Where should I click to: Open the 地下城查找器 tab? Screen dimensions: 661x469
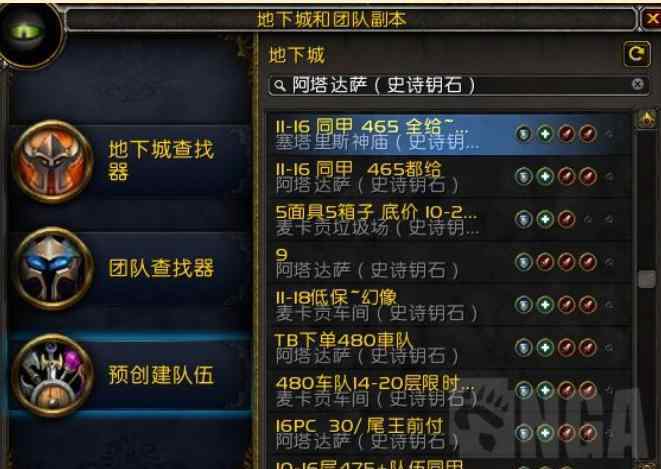click(x=131, y=162)
